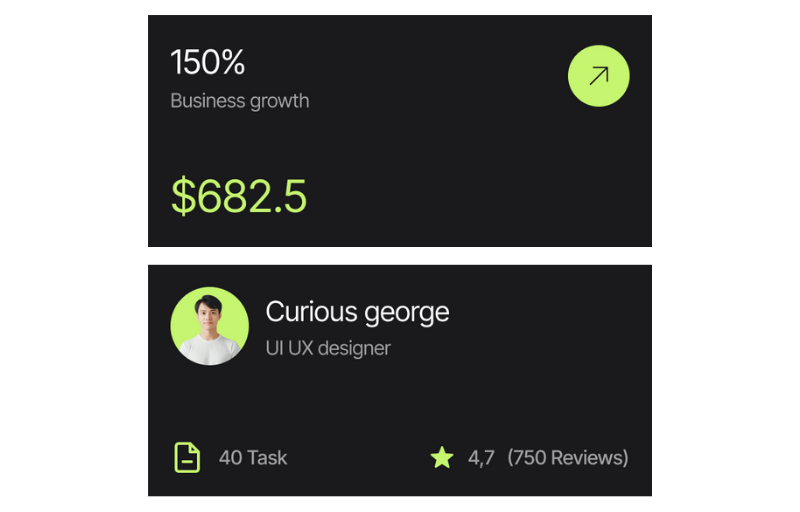Open the Curious george profile name
The height and width of the screenshot is (512, 800).
pyautogui.click(x=357, y=312)
